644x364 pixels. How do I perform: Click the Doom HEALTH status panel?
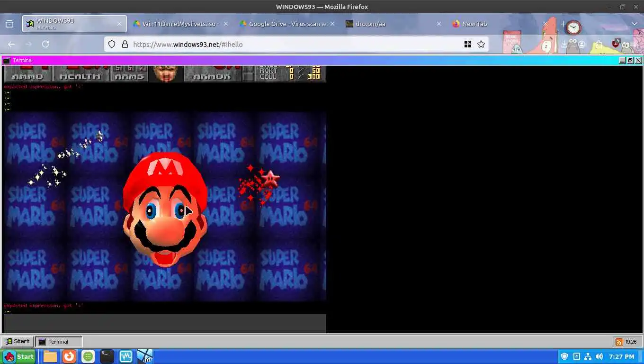tap(80, 73)
